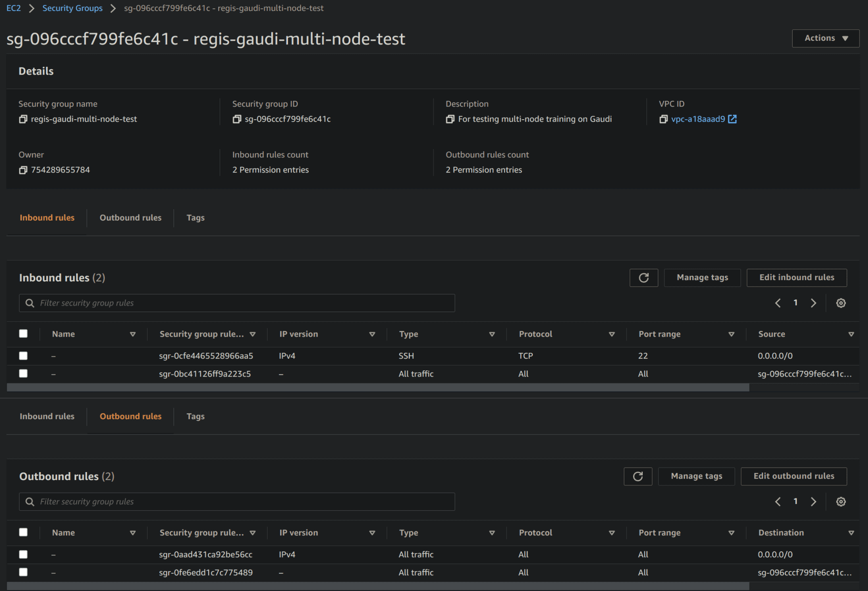
Task: Toggle checkbox for sgr-0bc41126ff9a223c5 rule
Action: pyautogui.click(x=23, y=373)
